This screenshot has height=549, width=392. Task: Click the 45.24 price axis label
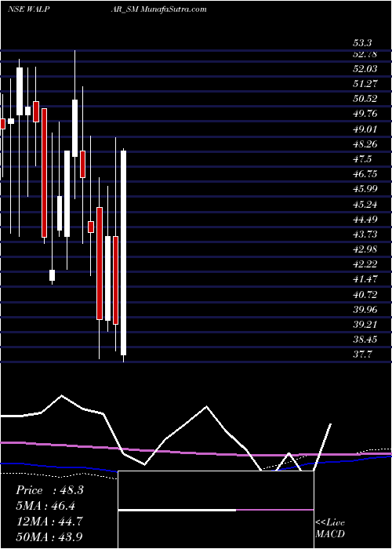tap(365, 205)
